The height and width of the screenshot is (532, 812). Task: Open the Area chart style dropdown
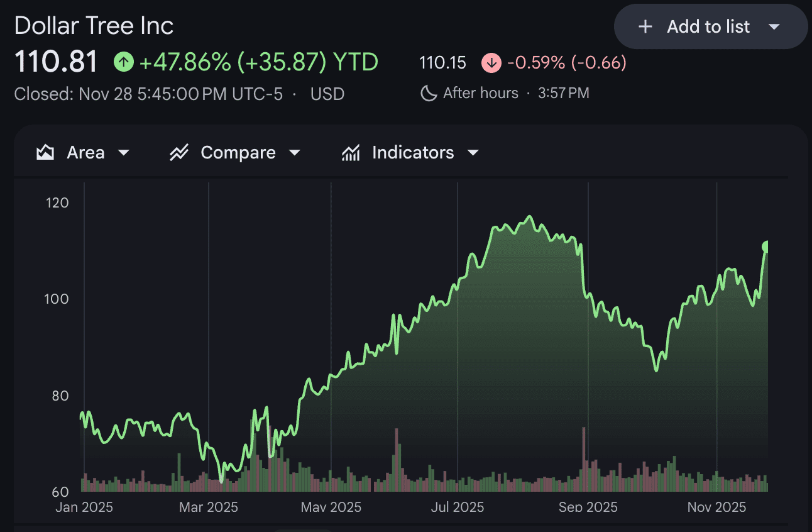click(124, 153)
